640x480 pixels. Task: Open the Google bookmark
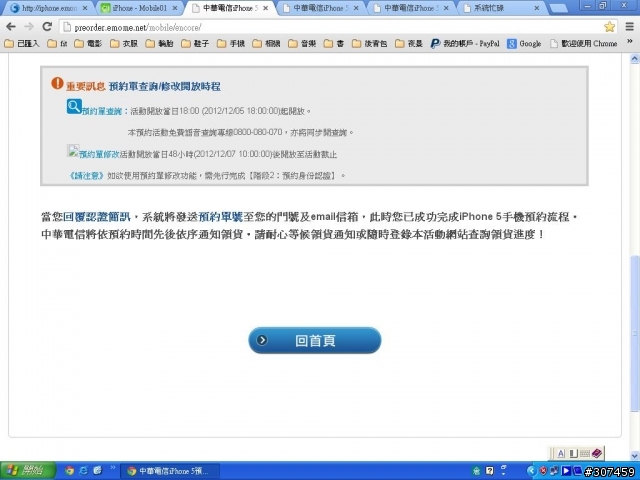click(x=524, y=43)
